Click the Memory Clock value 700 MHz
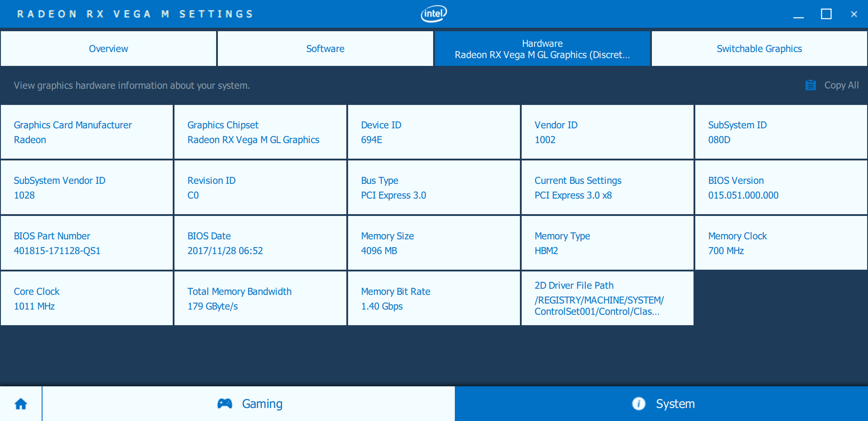The width and height of the screenshot is (868, 421). pos(726,251)
